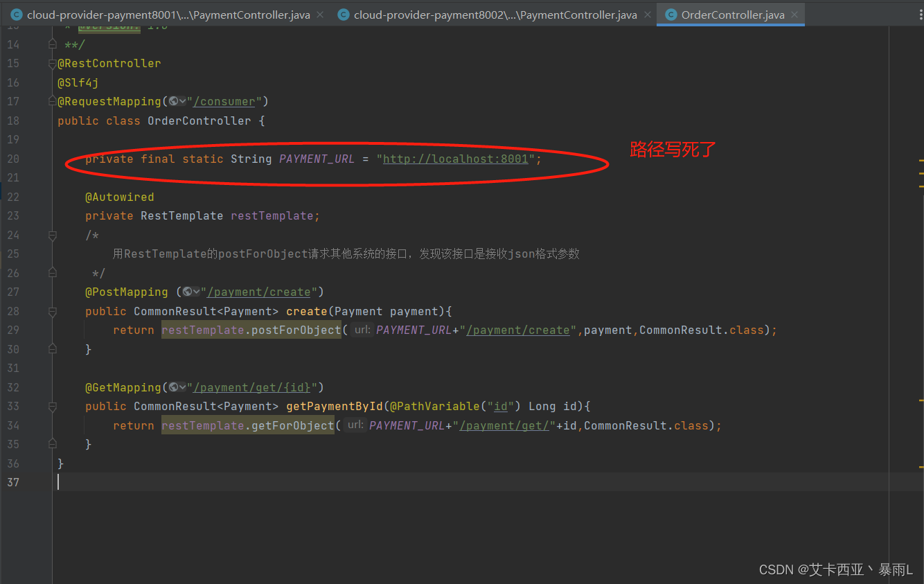The image size is (924, 584).
Task: Open "/payment/create" link in @PostMapping
Action: (258, 292)
